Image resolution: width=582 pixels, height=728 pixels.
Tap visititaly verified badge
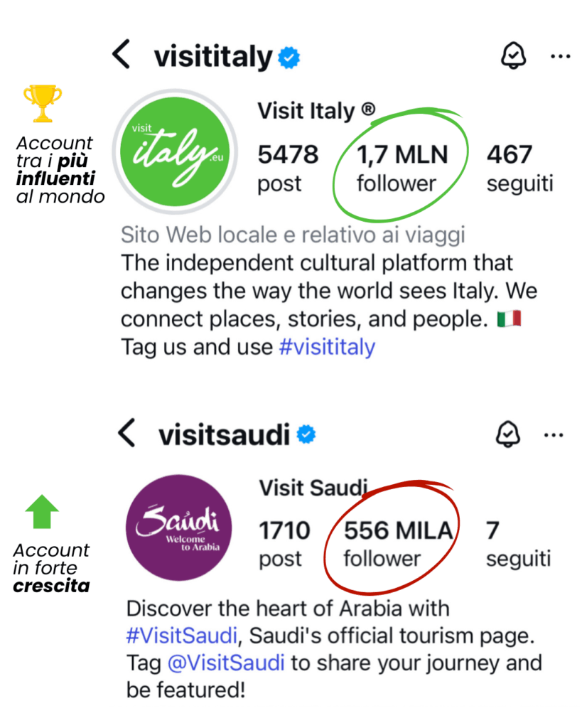pyautogui.click(x=289, y=57)
